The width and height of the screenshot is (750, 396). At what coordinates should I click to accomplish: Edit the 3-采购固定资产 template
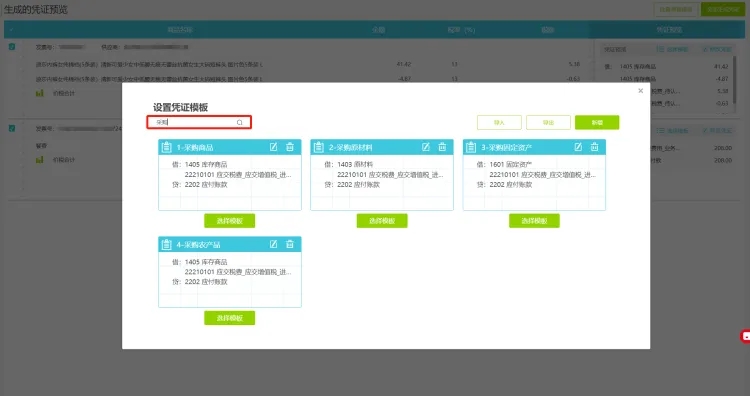click(578, 147)
